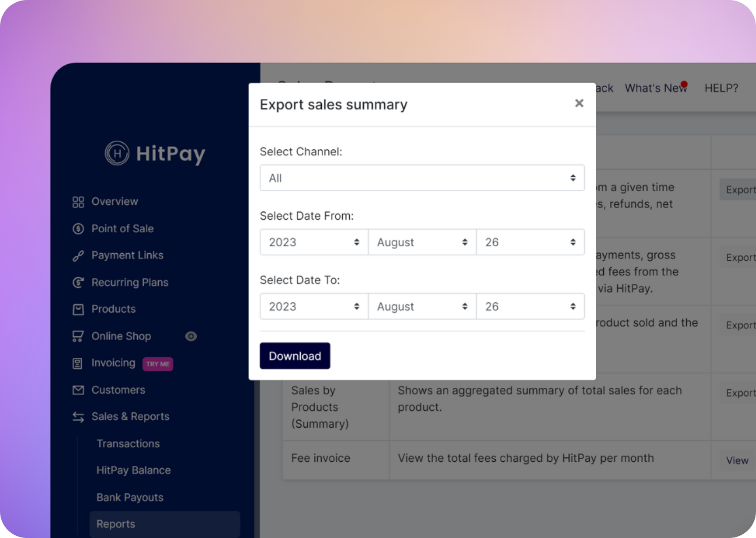
Task: Open Bank Payouts submenu item
Action: 130,498
